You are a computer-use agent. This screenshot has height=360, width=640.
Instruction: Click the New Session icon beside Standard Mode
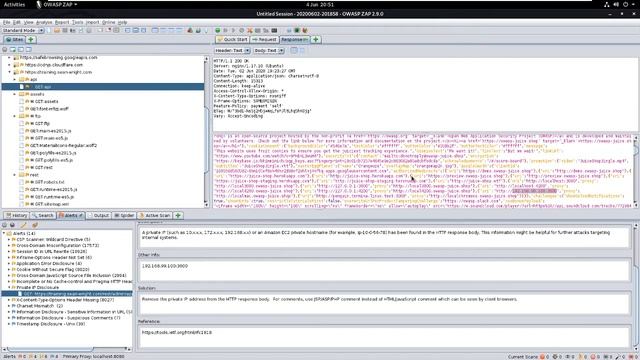point(49,31)
